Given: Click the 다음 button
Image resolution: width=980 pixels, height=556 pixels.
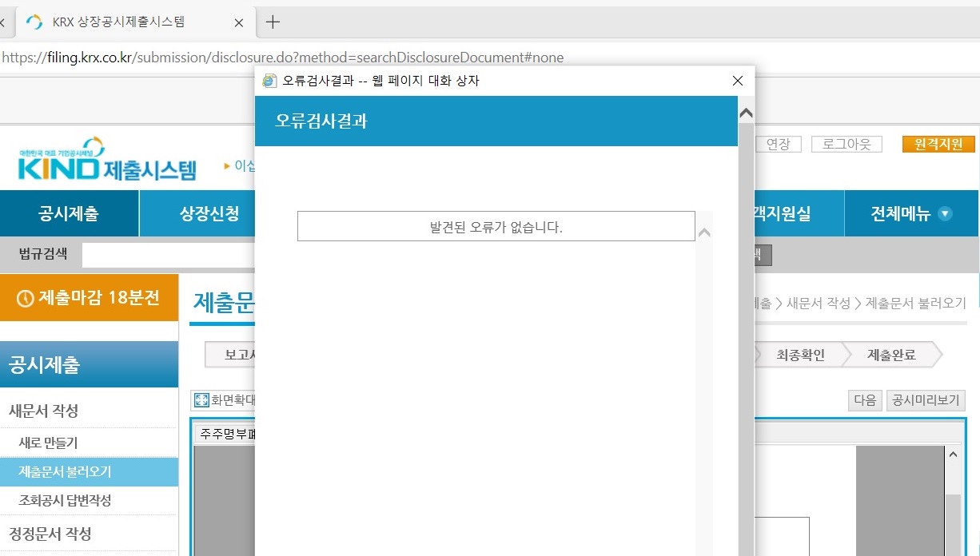Looking at the screenshot, I should [864, 399].
